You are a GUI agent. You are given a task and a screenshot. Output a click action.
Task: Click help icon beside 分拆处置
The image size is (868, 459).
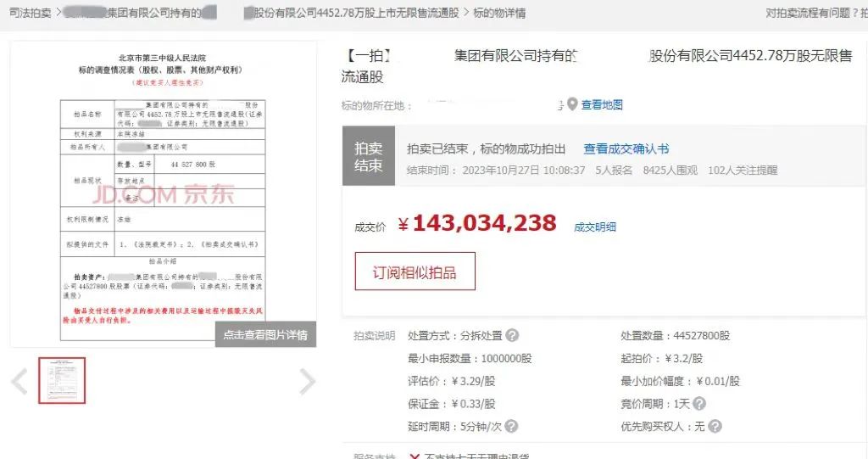point(512,336)
